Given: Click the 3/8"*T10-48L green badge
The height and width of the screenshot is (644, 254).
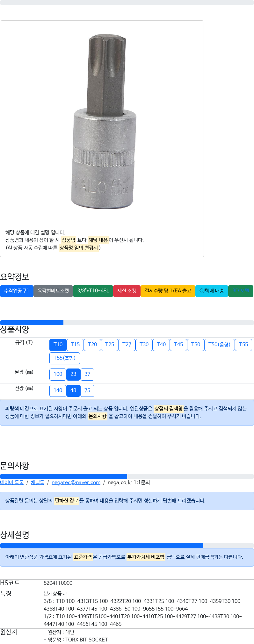Looking at the screenshot, I should pos(93,291).
